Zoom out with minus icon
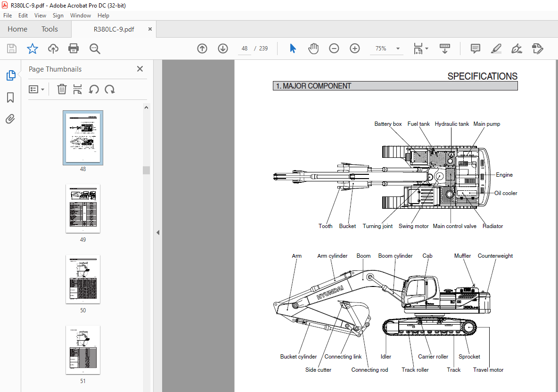The height and width of the screenshot is (392, 558). click(x=334, y=49)
